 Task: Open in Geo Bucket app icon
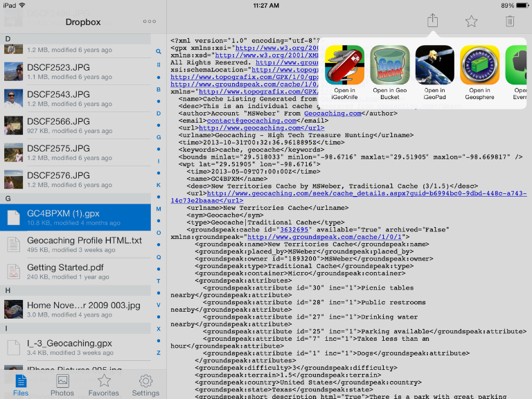point(389,65)
